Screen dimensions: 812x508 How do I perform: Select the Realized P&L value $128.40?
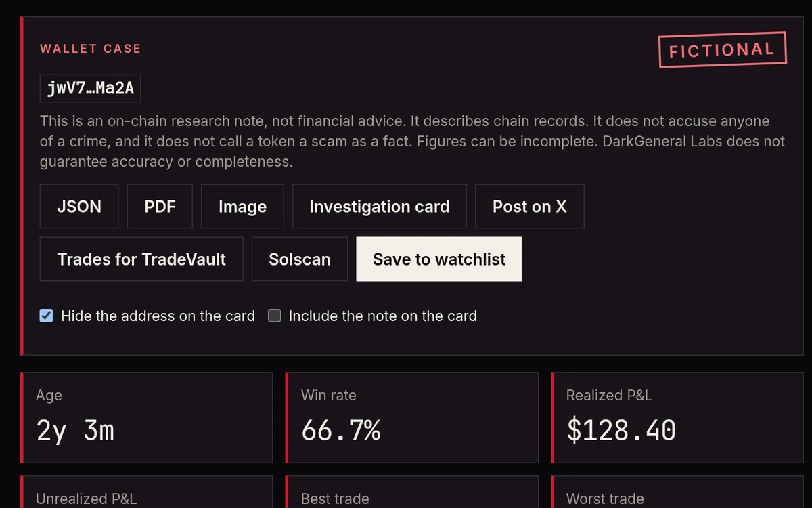621,430
